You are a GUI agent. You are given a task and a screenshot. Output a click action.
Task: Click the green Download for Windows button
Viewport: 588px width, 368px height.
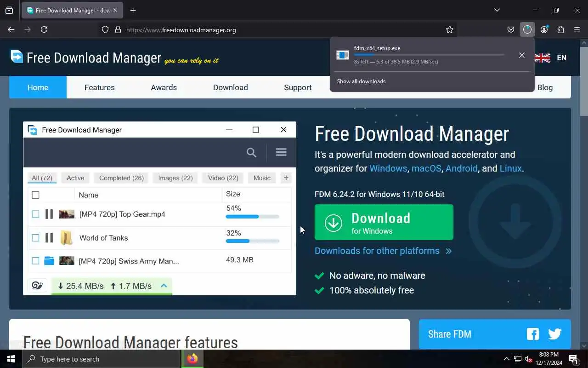(x=384, y=222)
